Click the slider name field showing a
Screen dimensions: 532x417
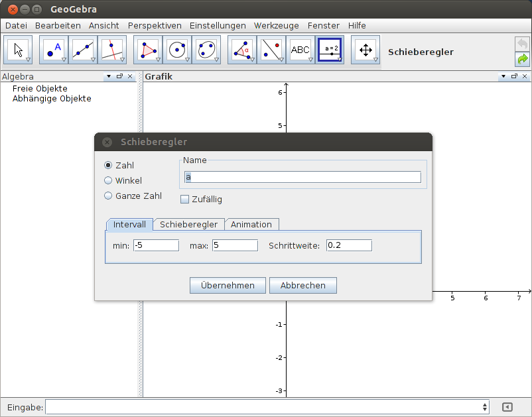(302, 177)
